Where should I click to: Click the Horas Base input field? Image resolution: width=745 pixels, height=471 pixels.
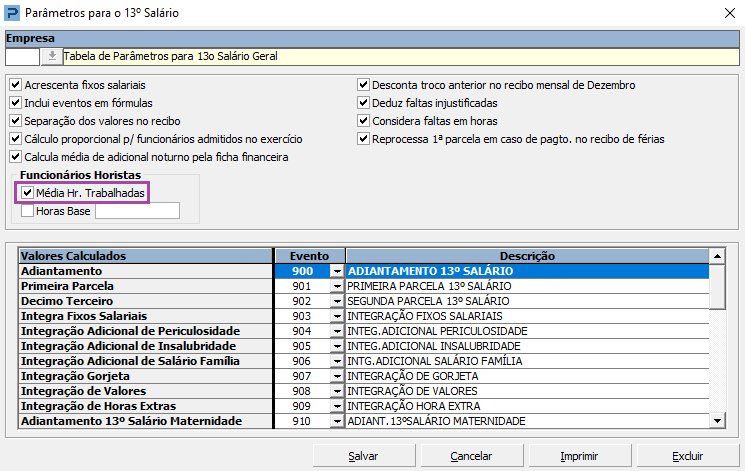tap(137, 211)
